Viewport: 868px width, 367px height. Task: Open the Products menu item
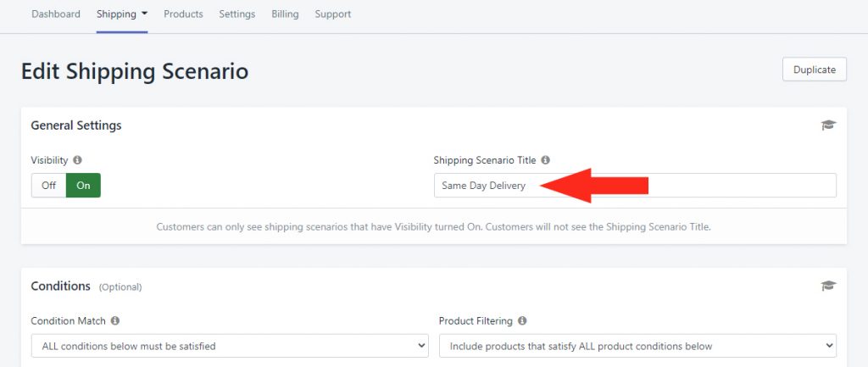pos(183,14)
